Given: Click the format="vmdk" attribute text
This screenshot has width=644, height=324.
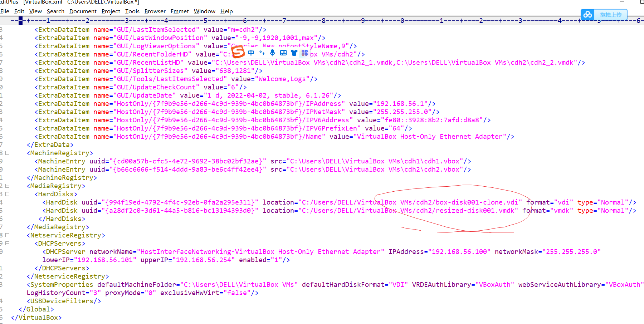Looking at the screenshot, I should [x=548, y=211].
